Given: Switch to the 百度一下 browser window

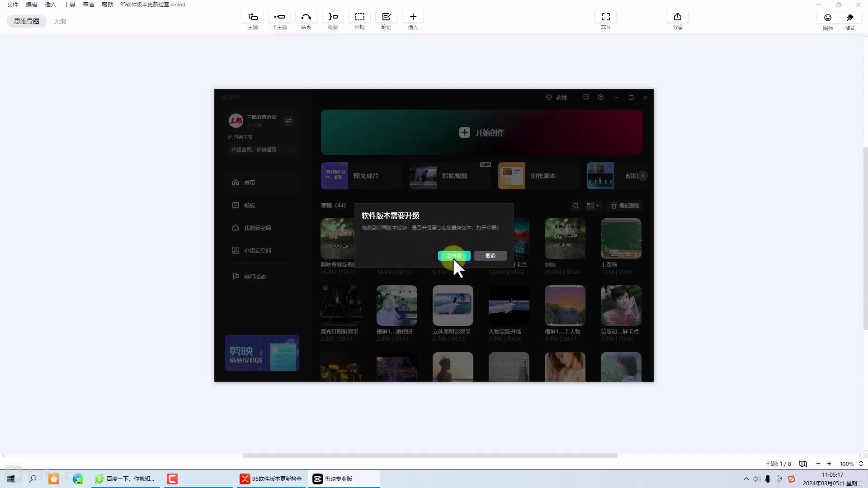Looking at the screenshot, I should pyautogui.click(x=126, y=479).
